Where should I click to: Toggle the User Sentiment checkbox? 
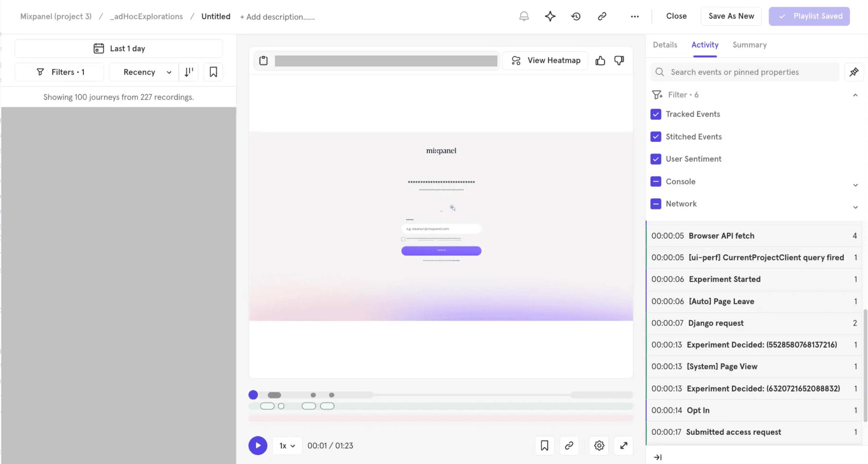[656, 159]
